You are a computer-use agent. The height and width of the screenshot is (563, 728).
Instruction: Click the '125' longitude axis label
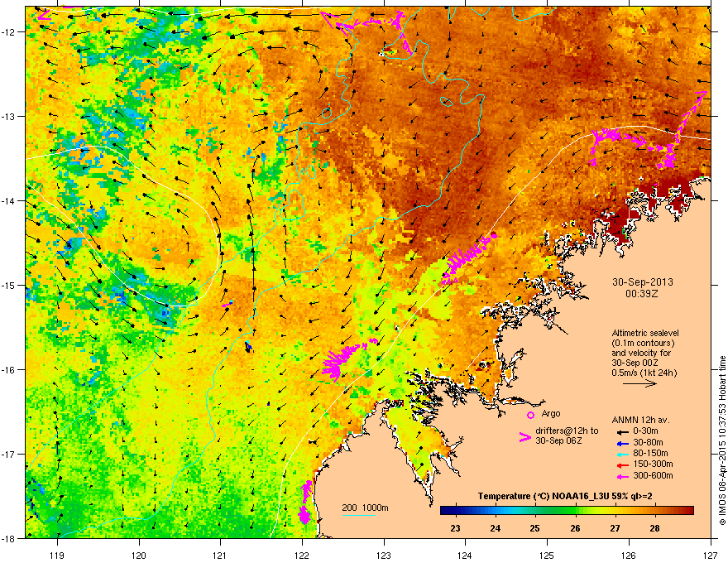click(x=547, y=555)
